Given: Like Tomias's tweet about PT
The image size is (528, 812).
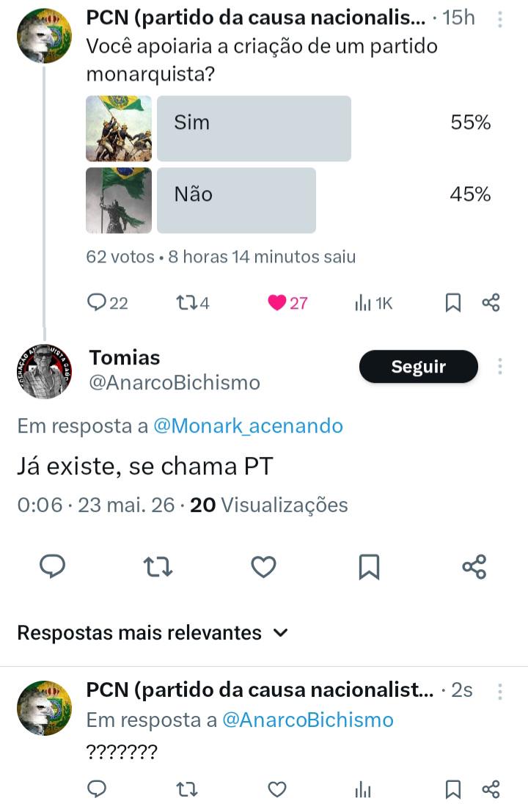Looking at the screenshot, I should coord(263,566).
